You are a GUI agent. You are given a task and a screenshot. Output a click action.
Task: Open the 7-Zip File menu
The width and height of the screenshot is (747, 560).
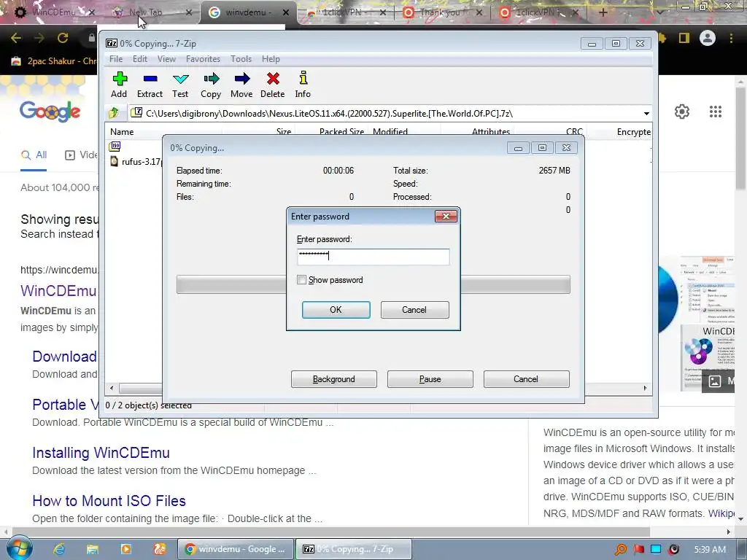116,59
